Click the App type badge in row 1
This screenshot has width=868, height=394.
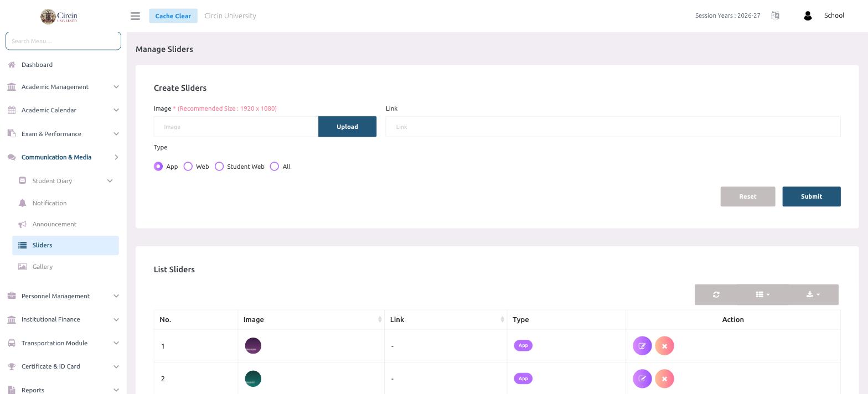point(523,345)
